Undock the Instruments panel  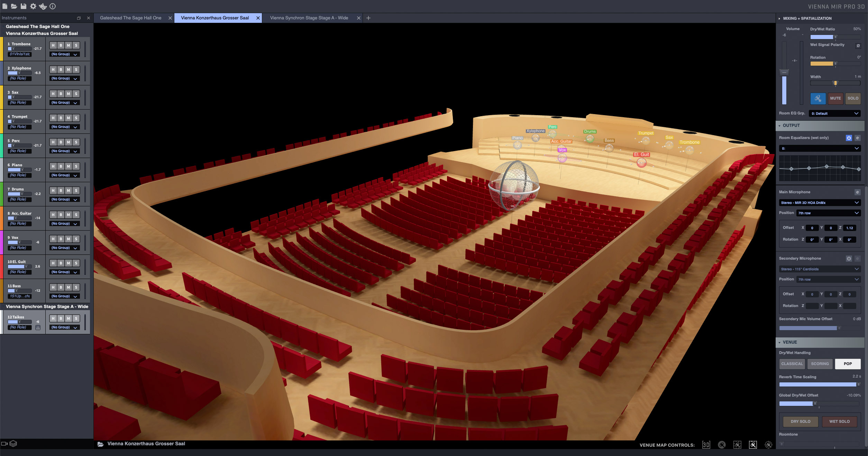(x=79, y=18)
